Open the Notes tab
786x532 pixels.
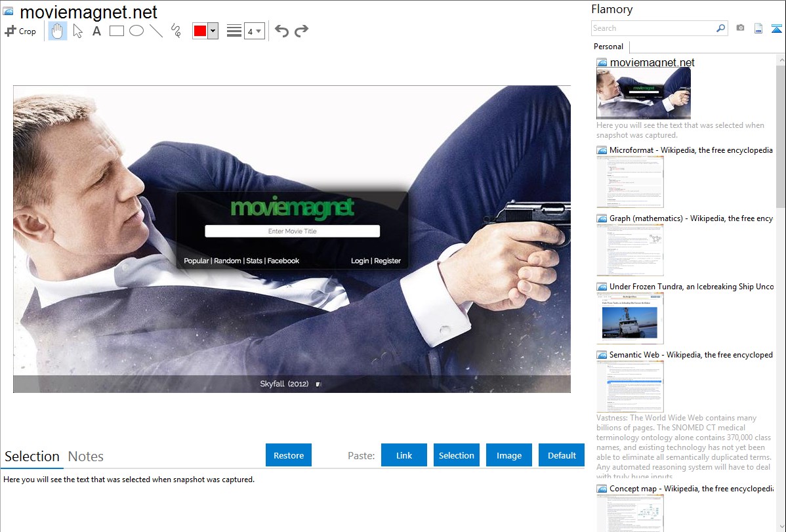tap(86, 457)
